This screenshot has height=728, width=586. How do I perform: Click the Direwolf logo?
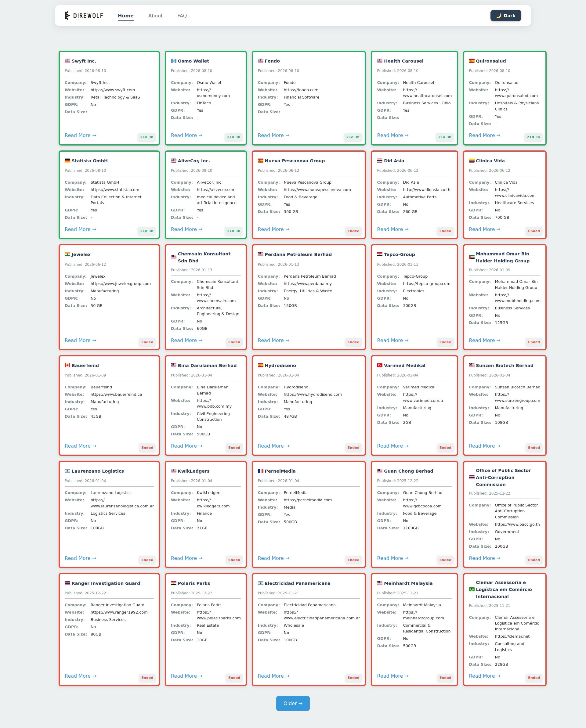[84, 16]
